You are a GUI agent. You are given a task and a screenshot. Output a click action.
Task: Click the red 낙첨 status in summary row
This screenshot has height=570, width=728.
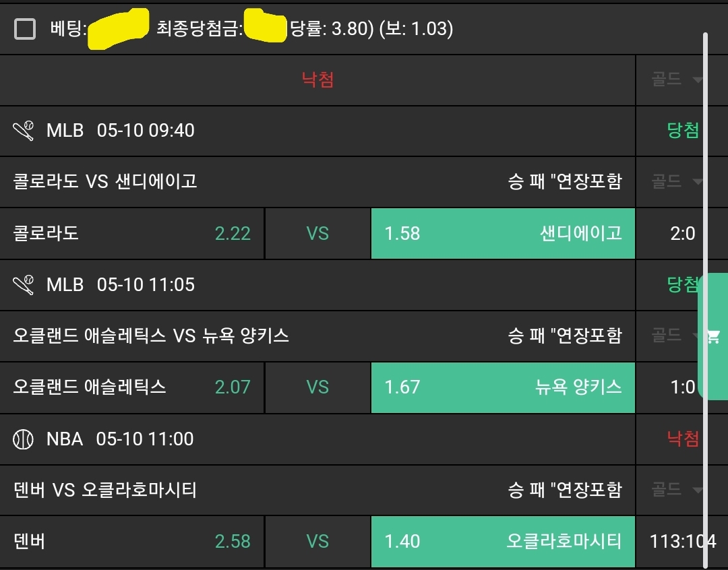(317, 80)
